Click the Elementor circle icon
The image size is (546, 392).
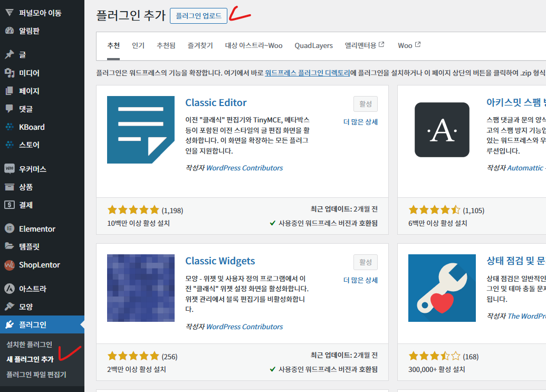tap(9, 229)
